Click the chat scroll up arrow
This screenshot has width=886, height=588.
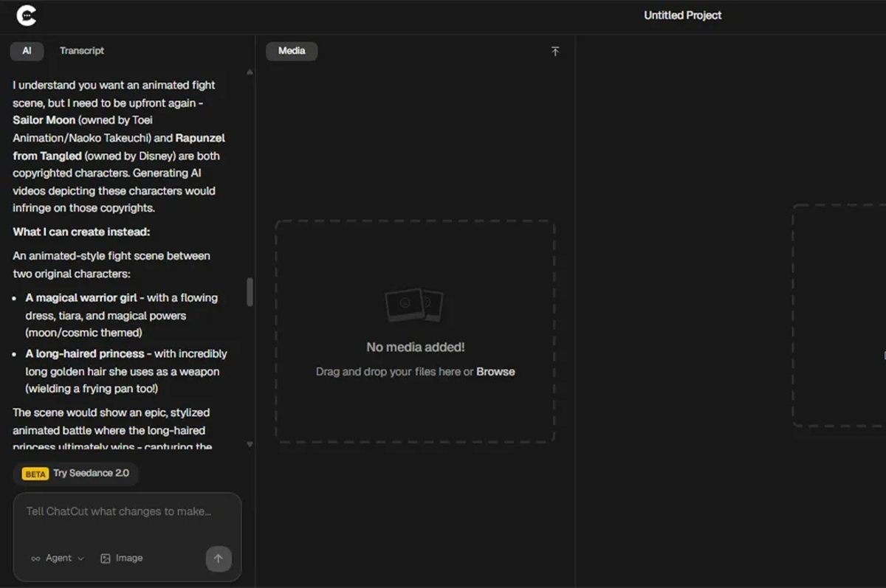(x=250, y=72)
